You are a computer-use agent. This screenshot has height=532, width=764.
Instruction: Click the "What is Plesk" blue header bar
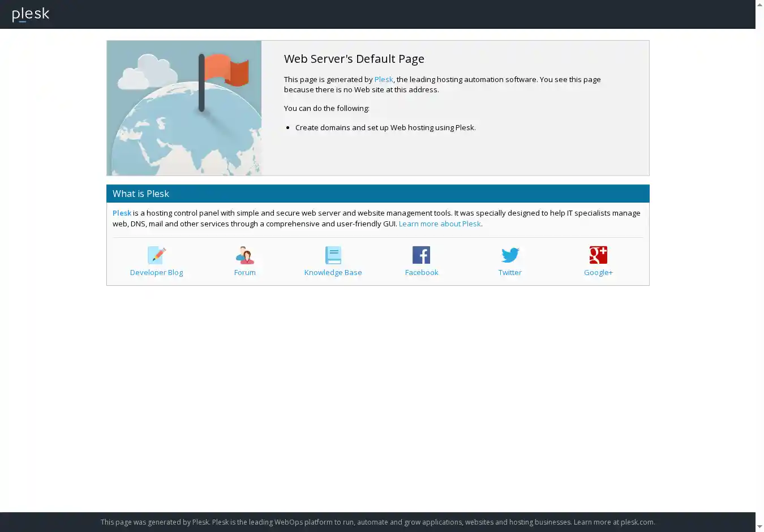377,194
